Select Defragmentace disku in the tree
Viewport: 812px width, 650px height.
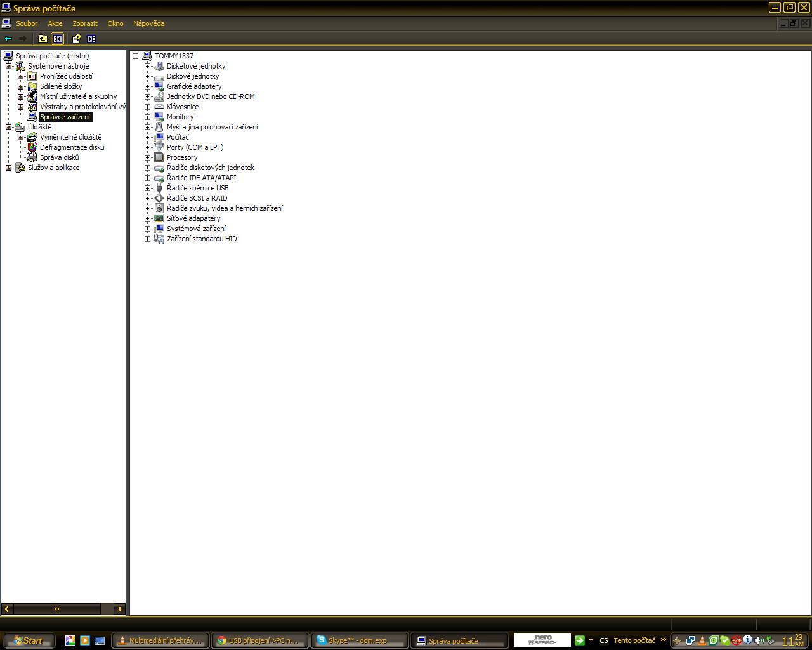click(72, 147)
